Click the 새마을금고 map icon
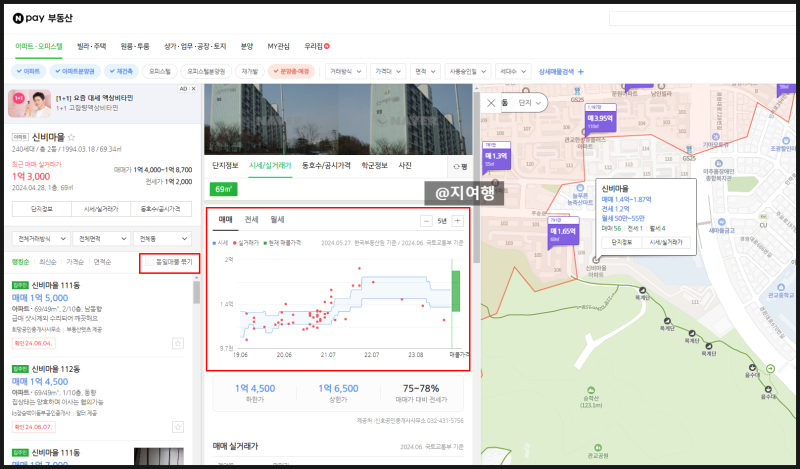 click(x=721, y=223)
